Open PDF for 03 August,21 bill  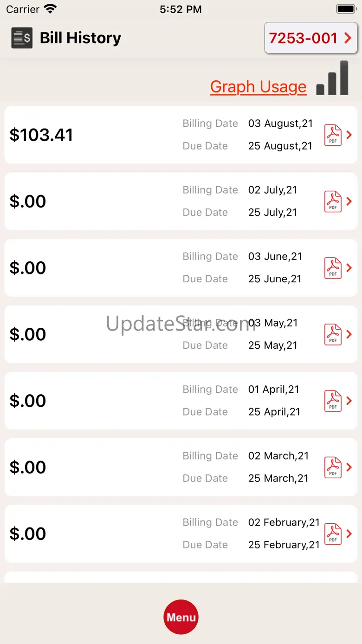333,135
